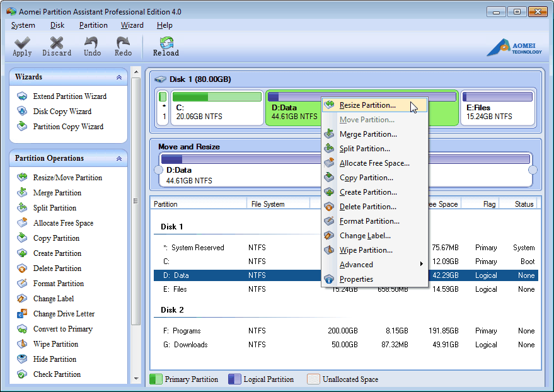
Task: Choose Check Partition operation in sidebar
Action: (x=57, y=374)
